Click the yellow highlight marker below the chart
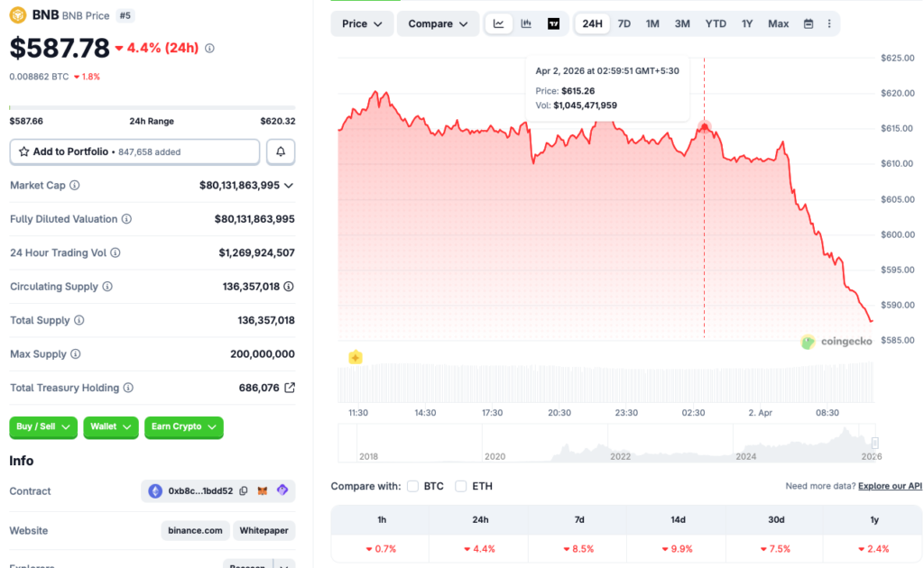This screenshot has width=924, height=568. 356,357
